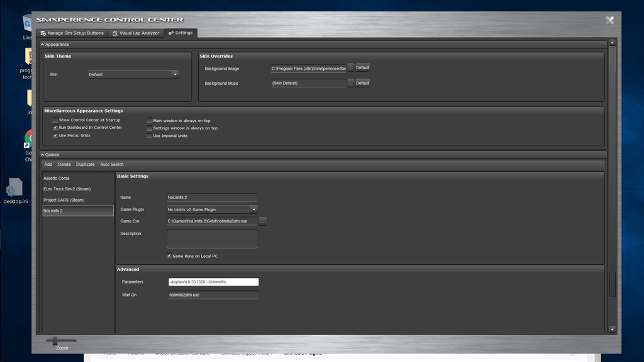Browse for the Game Exe file
644x362 pixels.
point(263,222)
